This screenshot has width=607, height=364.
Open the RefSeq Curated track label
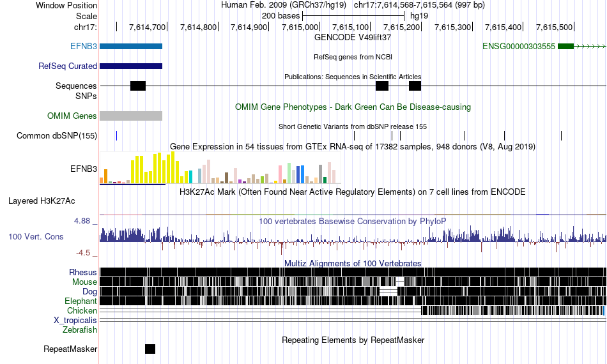coord(68,66)
